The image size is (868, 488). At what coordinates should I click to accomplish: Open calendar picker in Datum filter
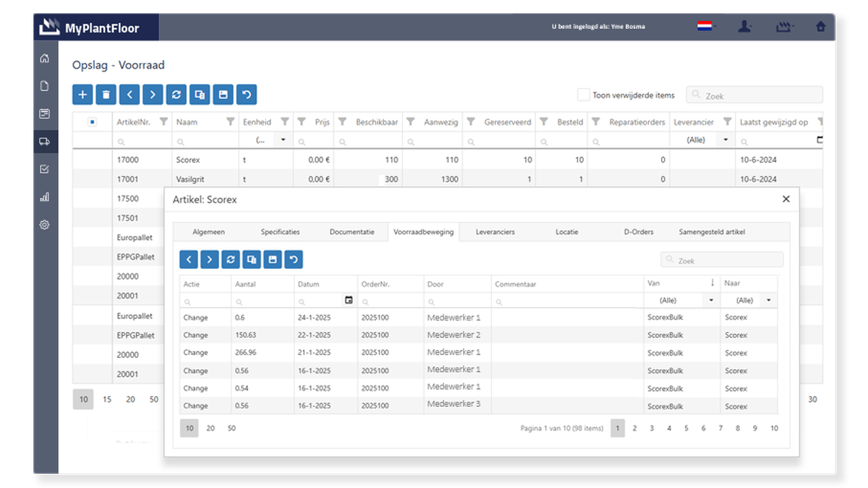349,300
